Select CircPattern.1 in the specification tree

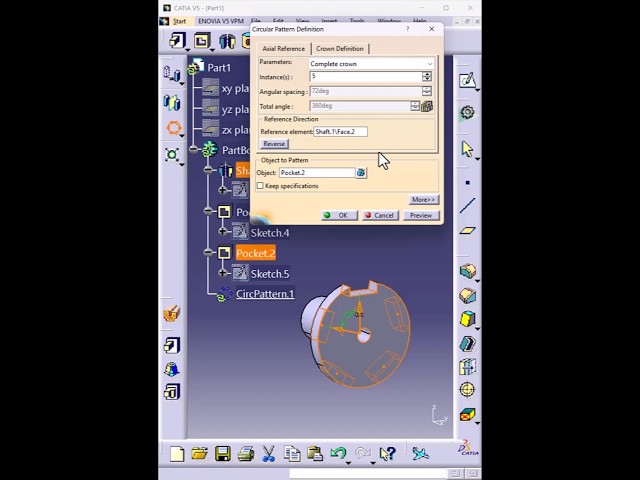pos(265,294)
